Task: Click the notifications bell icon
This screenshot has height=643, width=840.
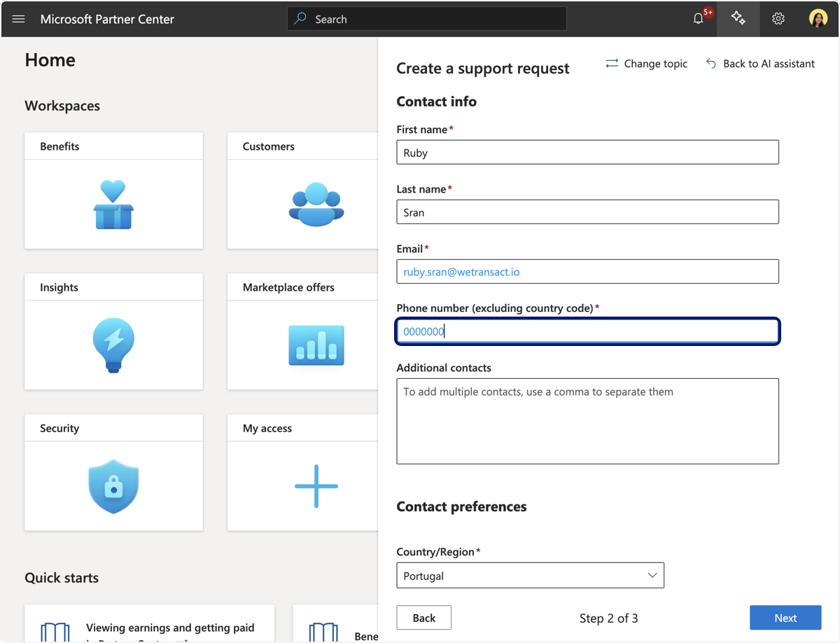Action: (x=698, y=19)
